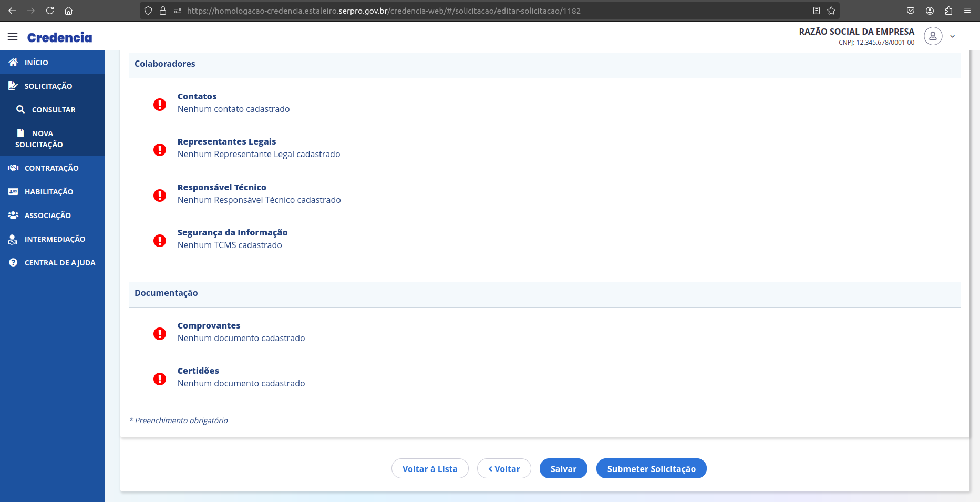Click the Contatos section heading
Viewport: 980px width, 502px height.
point(197,96)
